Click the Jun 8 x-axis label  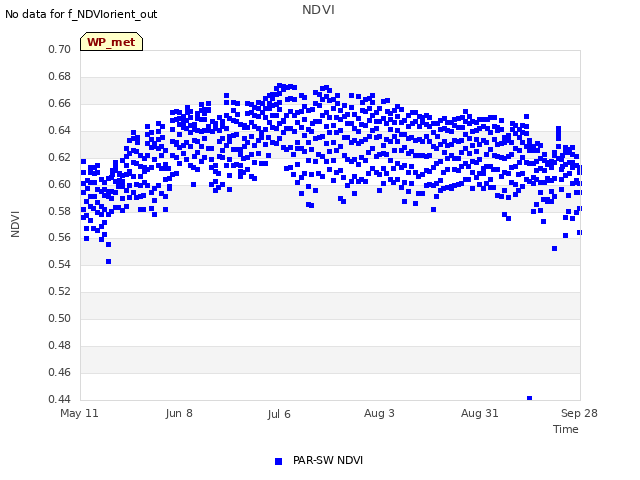[179, 413]
